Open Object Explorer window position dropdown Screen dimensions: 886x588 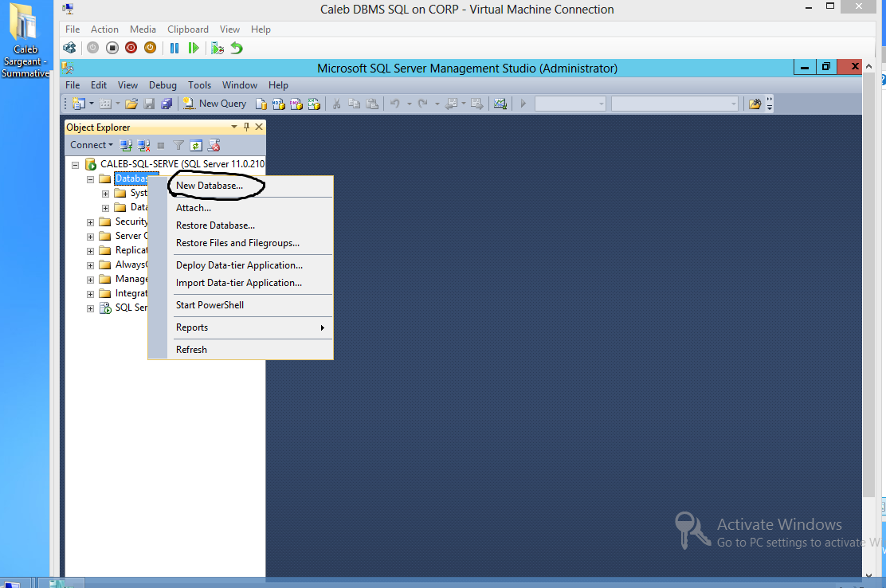[234, 127]
